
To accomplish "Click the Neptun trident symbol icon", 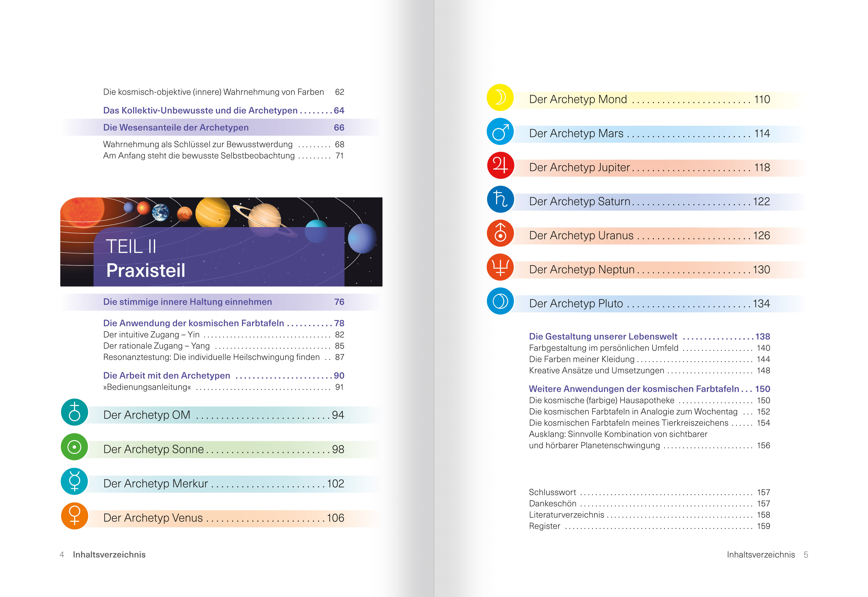I will tap(500, 267).
